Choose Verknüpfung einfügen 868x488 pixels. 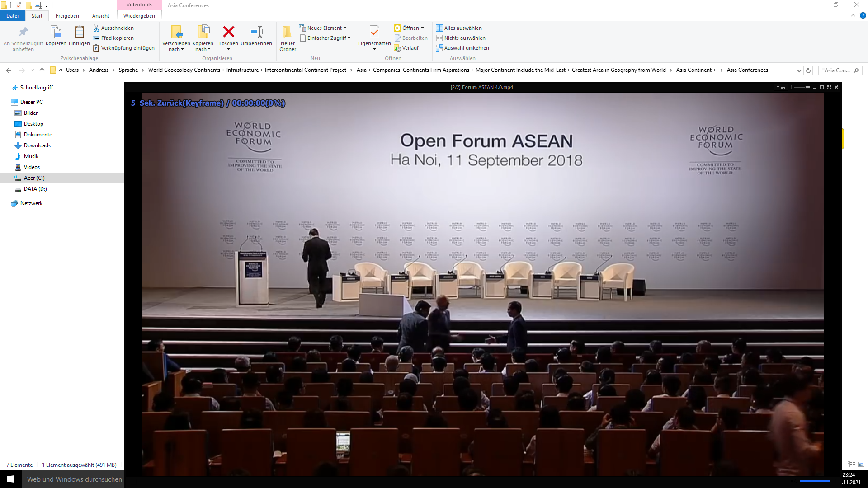tap(124, 48)
